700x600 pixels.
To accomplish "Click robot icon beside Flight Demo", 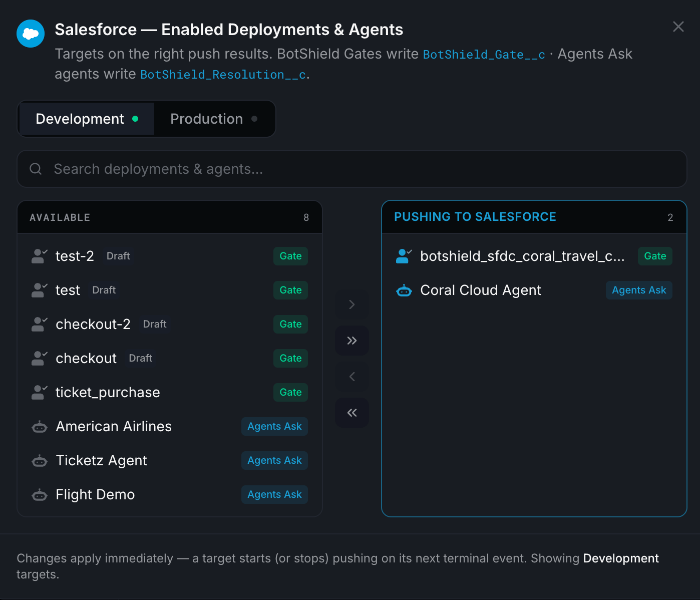I will click(40, 495).
